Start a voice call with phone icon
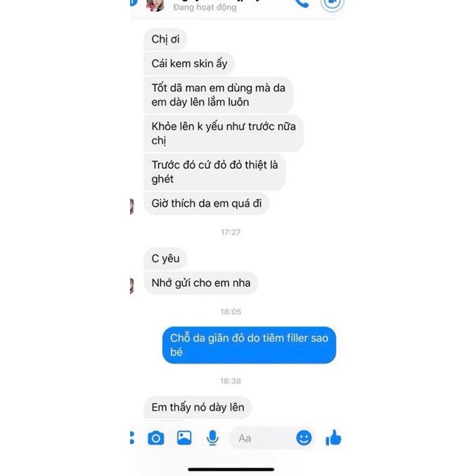The width and height of the screenshot is (476, 476). pos(302,3)
